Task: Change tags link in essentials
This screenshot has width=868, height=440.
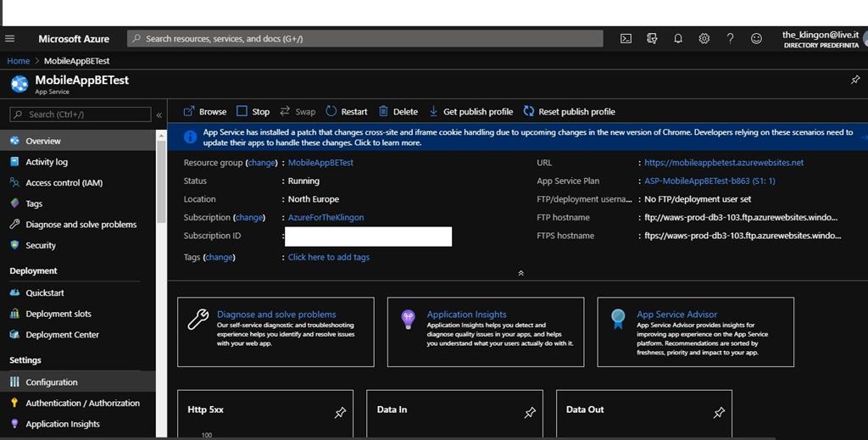Action: click(x=219, y=258)
